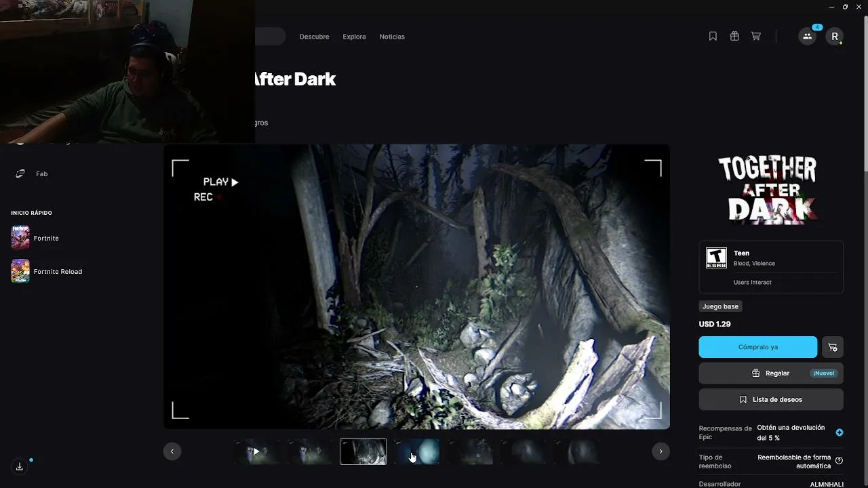Image resolution: width=868 pixels, height=488 pixels.
Task: Click the USD 1.29 price text
Action: pos(715,324)
